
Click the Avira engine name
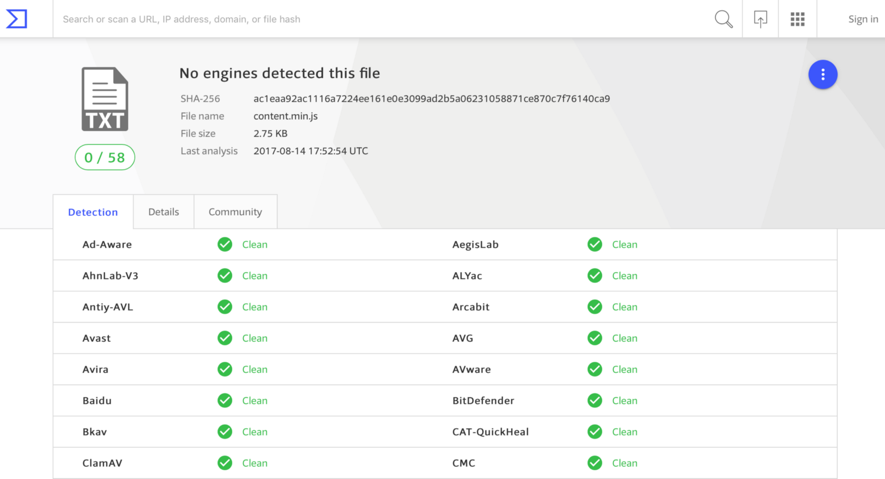pos(95,369)
